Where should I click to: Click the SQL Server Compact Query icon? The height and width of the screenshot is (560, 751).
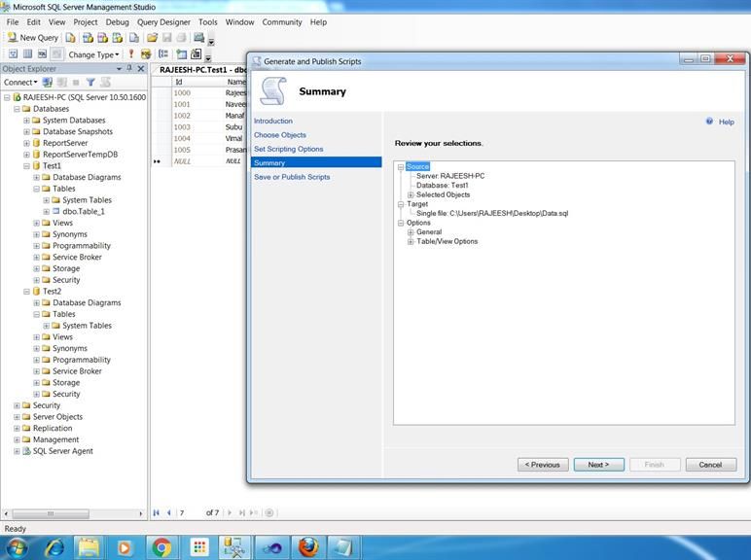pos(134,37)
